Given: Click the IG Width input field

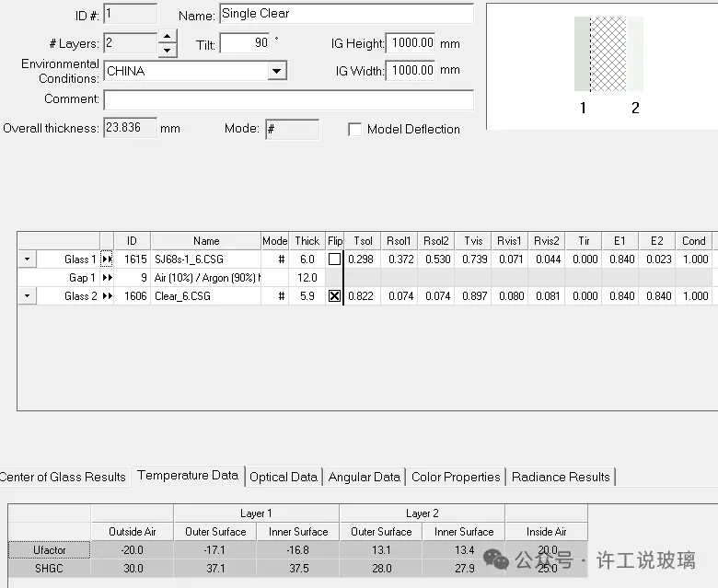Looking at the screenshot, I should coord(411,71).
